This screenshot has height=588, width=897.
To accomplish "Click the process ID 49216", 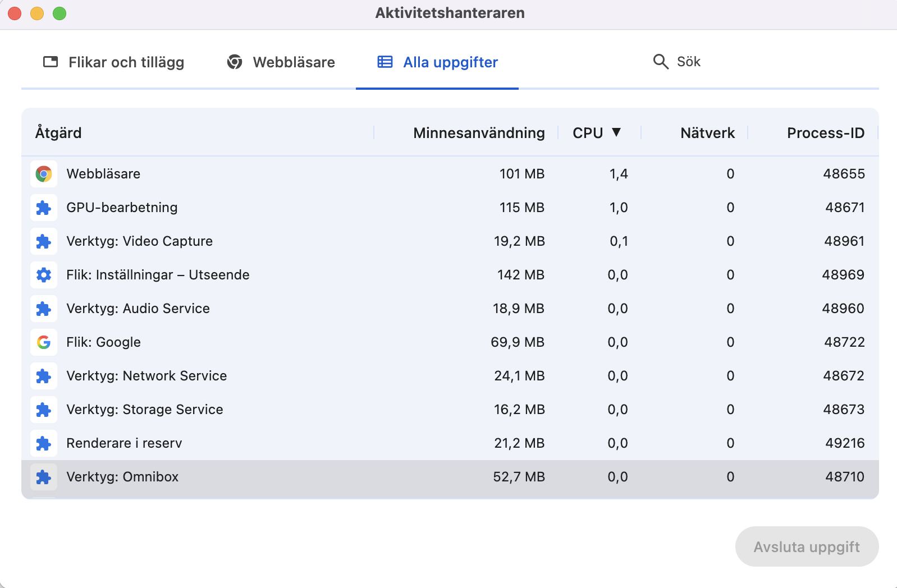I will tap(845, 443).
